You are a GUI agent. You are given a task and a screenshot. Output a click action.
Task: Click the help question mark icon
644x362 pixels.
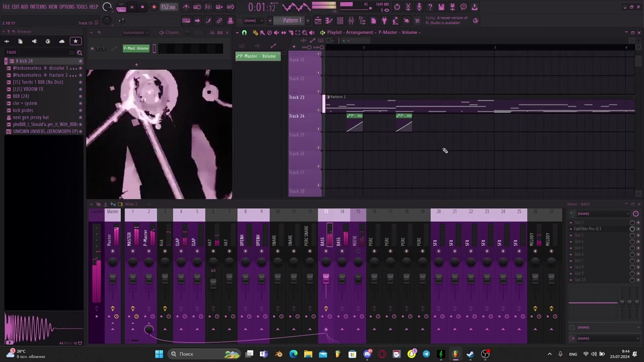(430, 7)
